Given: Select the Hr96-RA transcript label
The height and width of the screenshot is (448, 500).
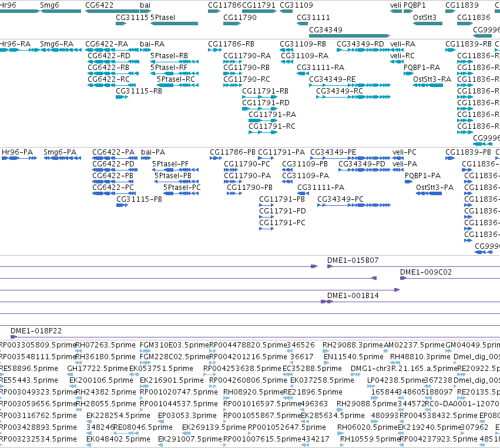Looking at the screenshot, I should click(x=15, y=44).
